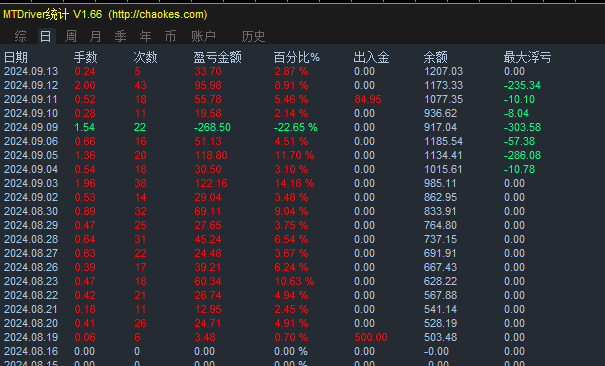This screenshot has width=605, height=366.
Task: Click the MTDriver统计 V1.66 title text
Action: pos(52,15)
